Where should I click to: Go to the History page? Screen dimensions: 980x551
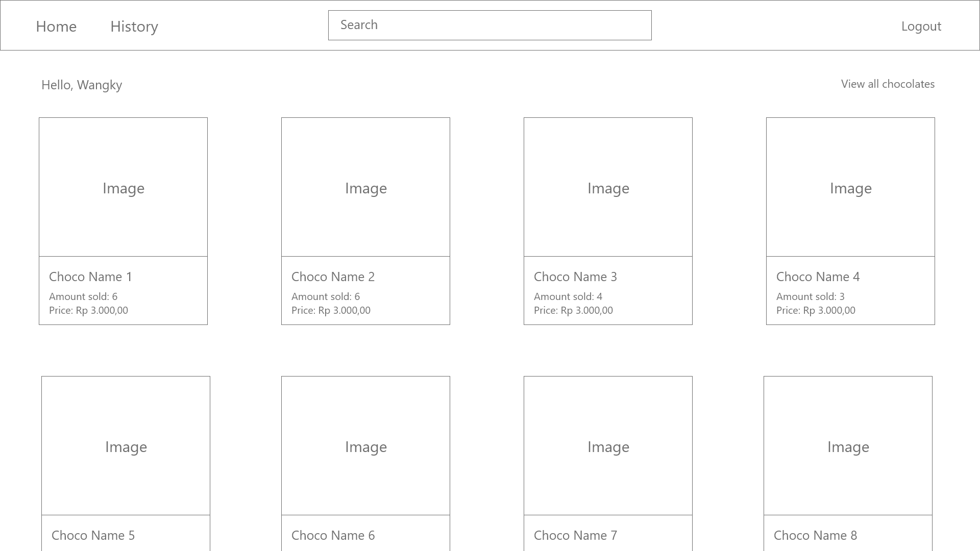134,27
